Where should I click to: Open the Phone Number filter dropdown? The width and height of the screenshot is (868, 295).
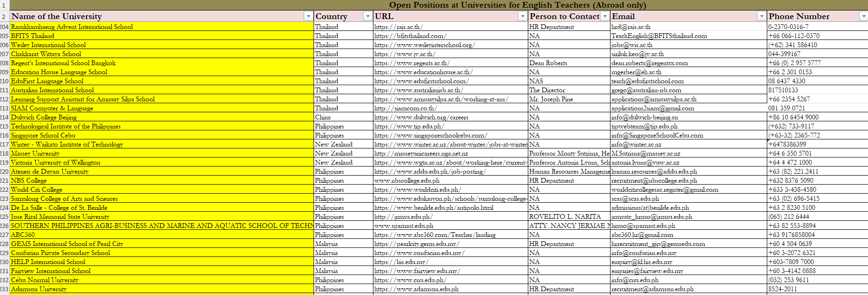tap(863, 17)
